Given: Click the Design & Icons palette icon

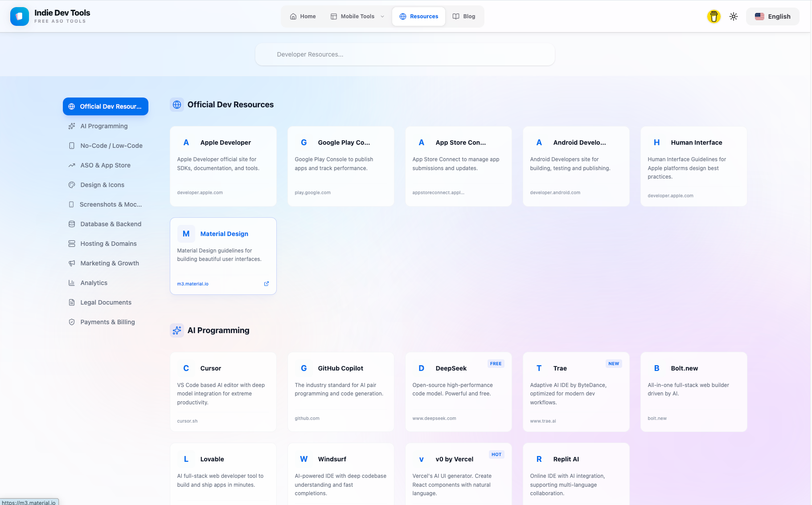Looking at the screenshot, I should click(x=72, y=185).
